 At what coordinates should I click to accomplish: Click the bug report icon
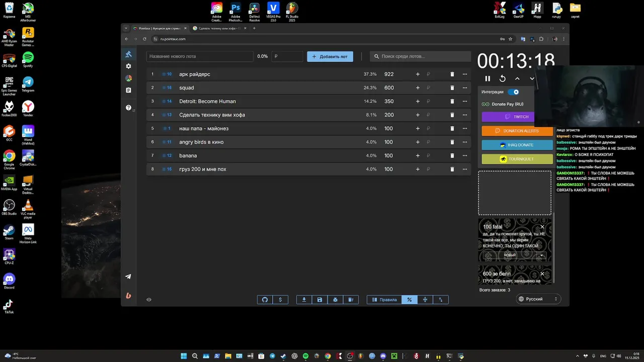point(335,300)
